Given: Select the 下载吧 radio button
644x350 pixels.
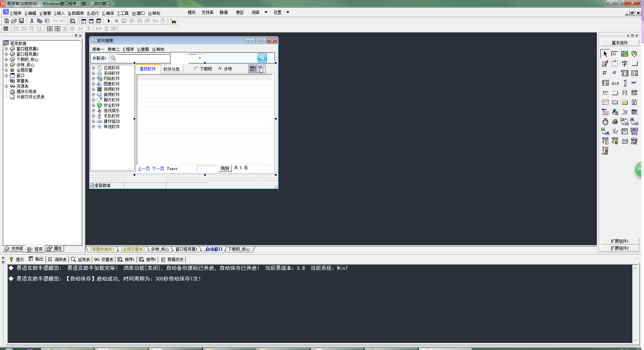Looking at the screenshot, I should [x=196, y=69].
